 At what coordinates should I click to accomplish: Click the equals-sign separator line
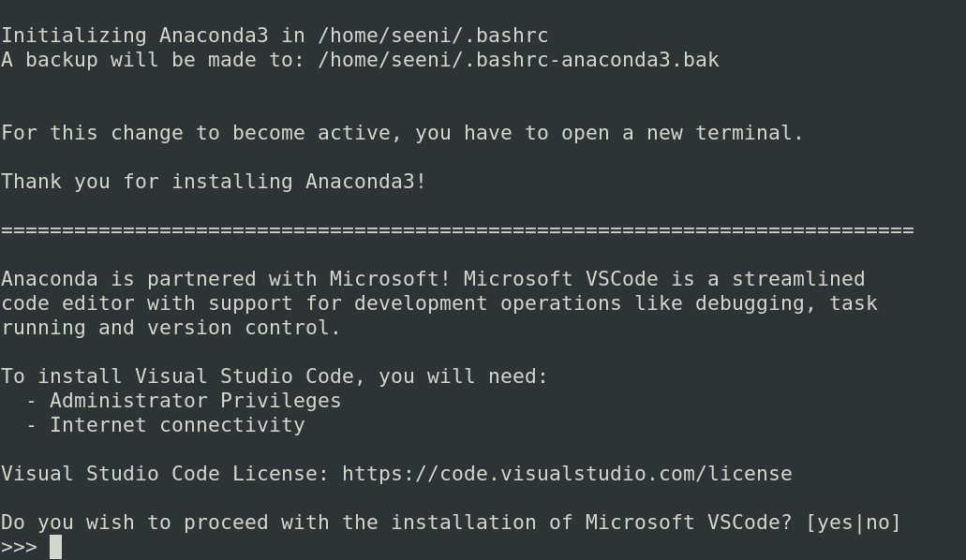[x=457, y=230]
